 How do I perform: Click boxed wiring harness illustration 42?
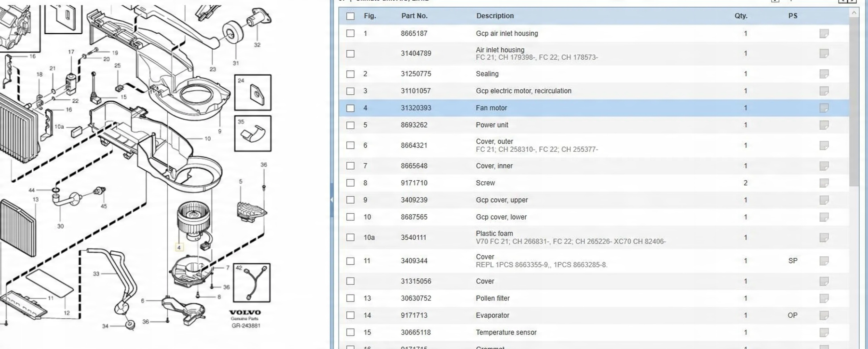252,283
